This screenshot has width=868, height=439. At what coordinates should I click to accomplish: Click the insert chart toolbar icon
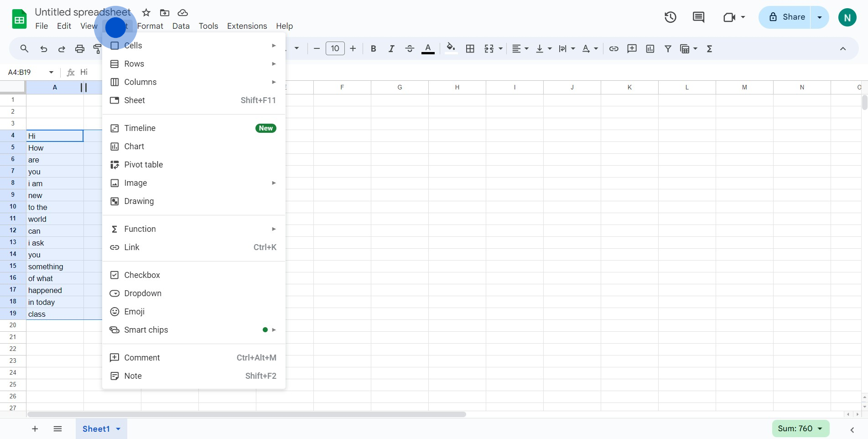[x=650, y=49]
